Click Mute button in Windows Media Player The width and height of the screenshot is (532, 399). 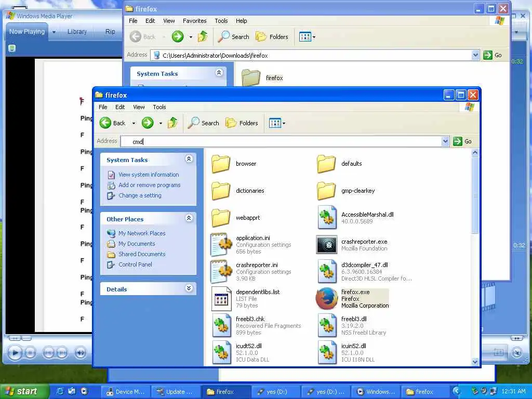tap(80, 353)
